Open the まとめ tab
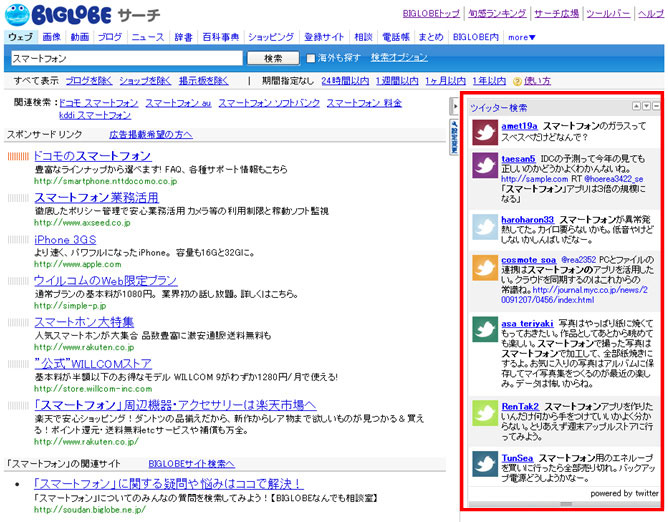The width and height of the screenshot is (668, 522). click(x=431, y=37)
